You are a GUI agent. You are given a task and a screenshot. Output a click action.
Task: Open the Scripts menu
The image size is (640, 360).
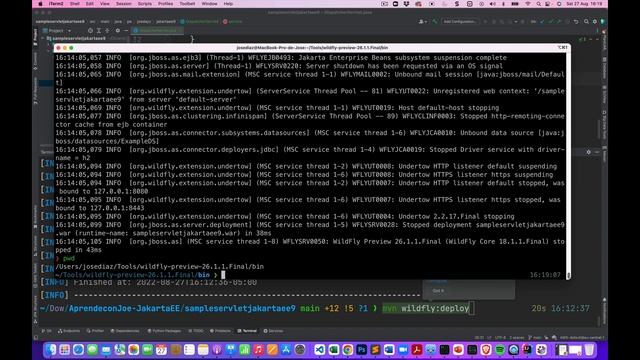(144, 4)
